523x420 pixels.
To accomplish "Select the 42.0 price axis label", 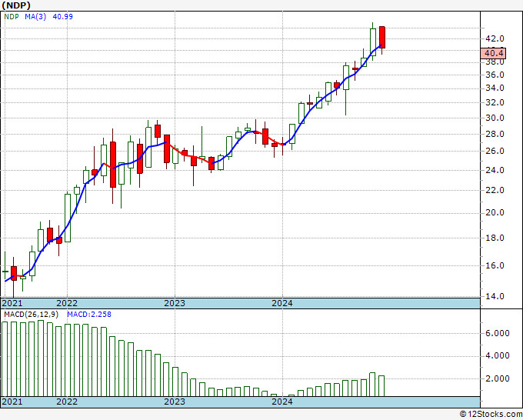I will point(495,39).
